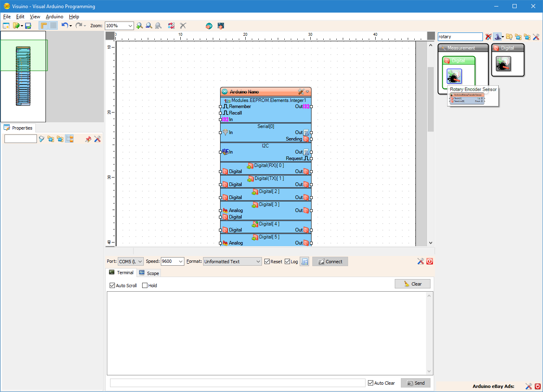543x392 pixels.
Task: Click serial log file icon button
Action: coord(305,262)
